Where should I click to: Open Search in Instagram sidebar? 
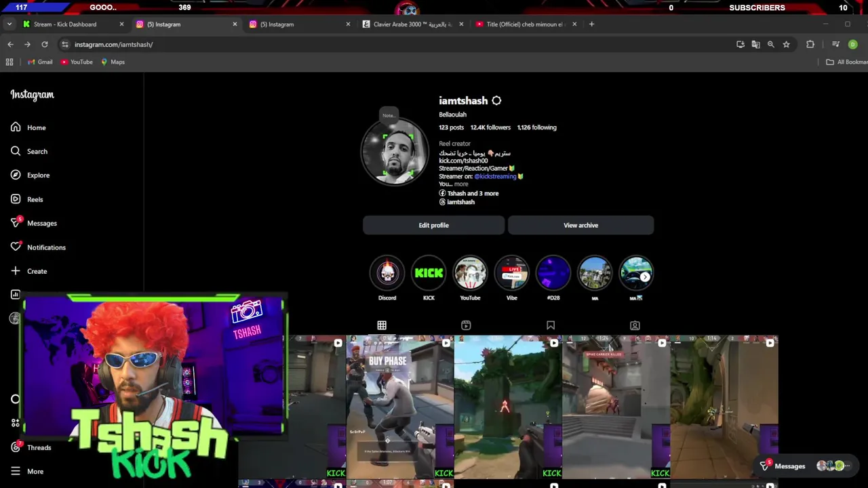click(x=28, y=151)
